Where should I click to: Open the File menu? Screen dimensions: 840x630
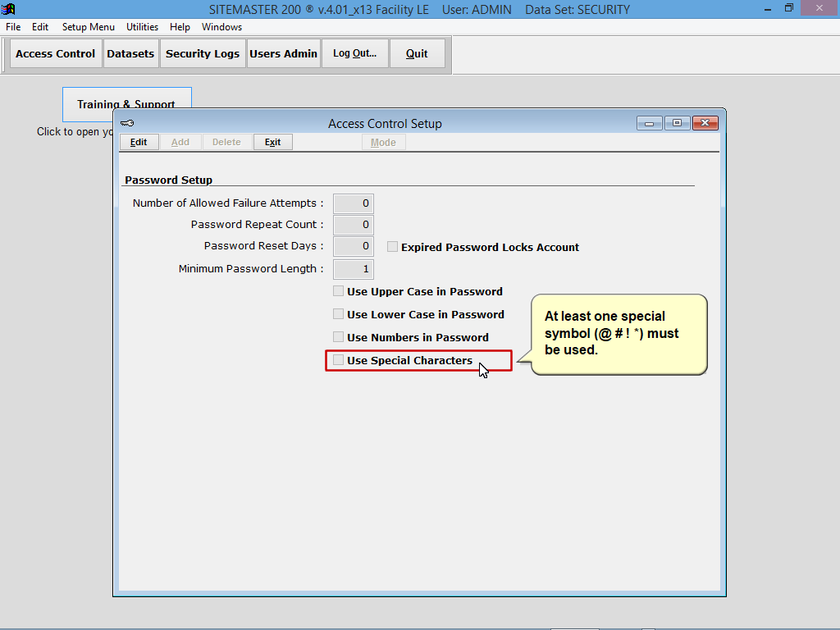13,27
